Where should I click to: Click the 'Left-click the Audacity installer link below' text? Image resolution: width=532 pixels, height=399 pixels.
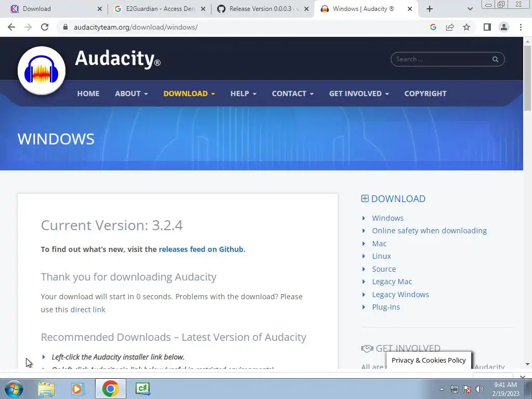coord(118,357)
